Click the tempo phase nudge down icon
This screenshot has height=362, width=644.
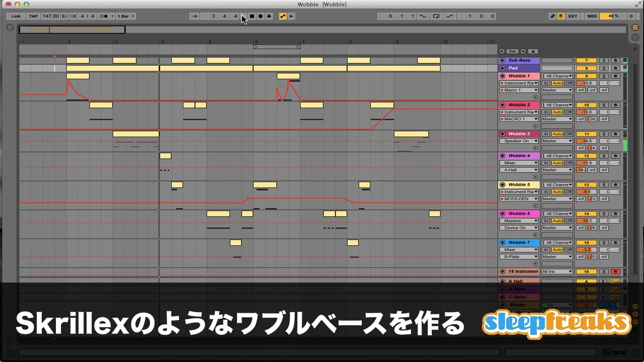point(63,16)
